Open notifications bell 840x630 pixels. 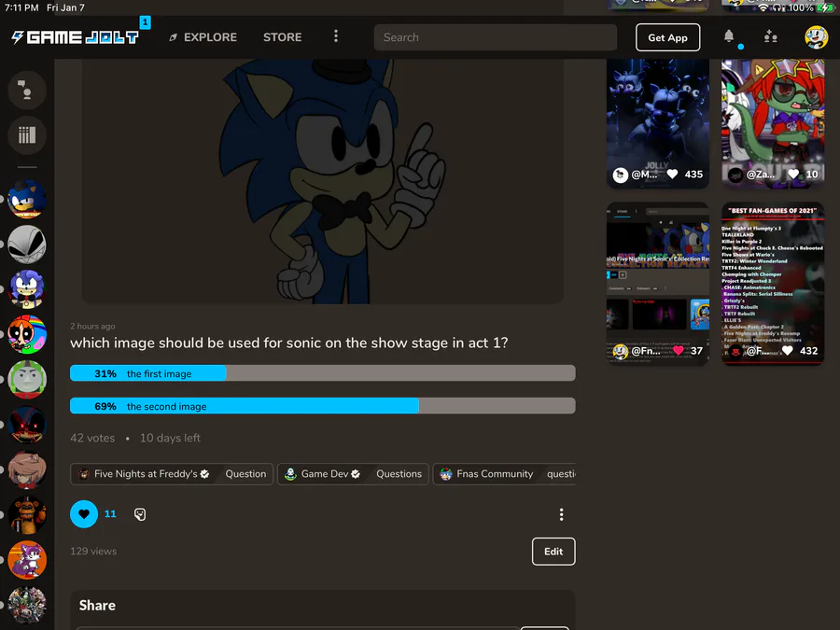(x=729, y=36)
